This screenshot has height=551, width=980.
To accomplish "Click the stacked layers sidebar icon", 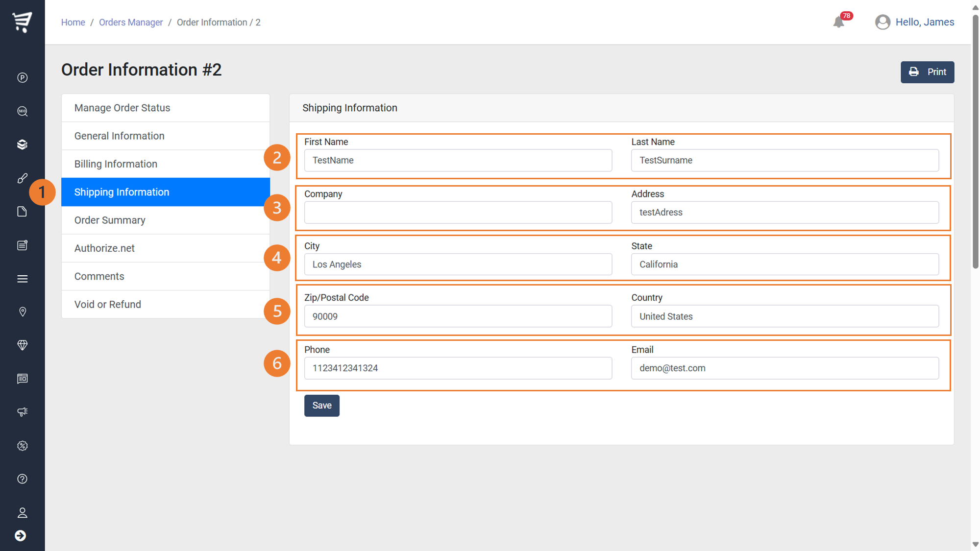I will pos(22,144).
